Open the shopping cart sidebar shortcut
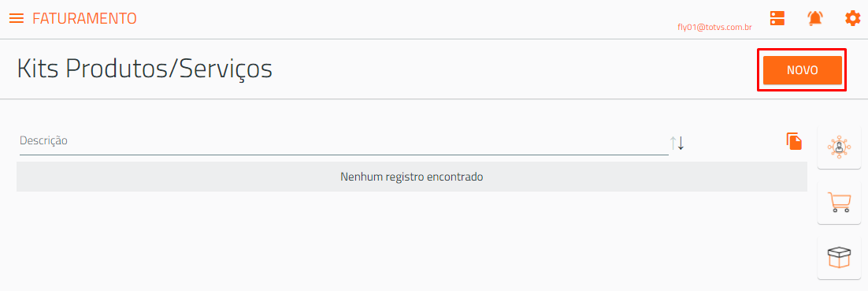Screen dimensions: 868x291 tap(839, 203)
